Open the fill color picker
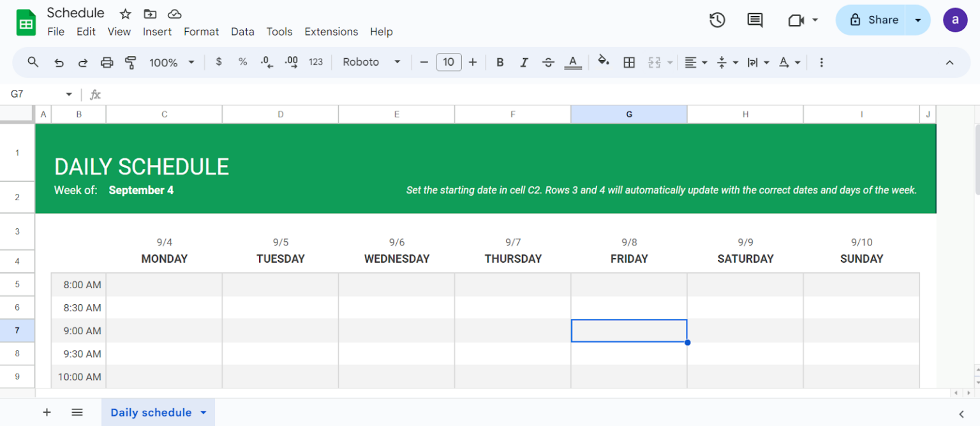980x426 pixels. [x=603, y=62]
